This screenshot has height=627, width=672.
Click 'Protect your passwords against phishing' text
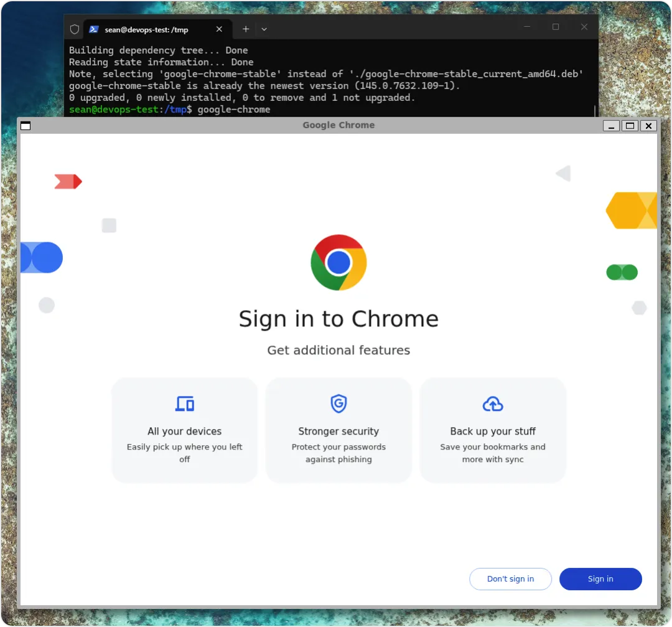338,453
